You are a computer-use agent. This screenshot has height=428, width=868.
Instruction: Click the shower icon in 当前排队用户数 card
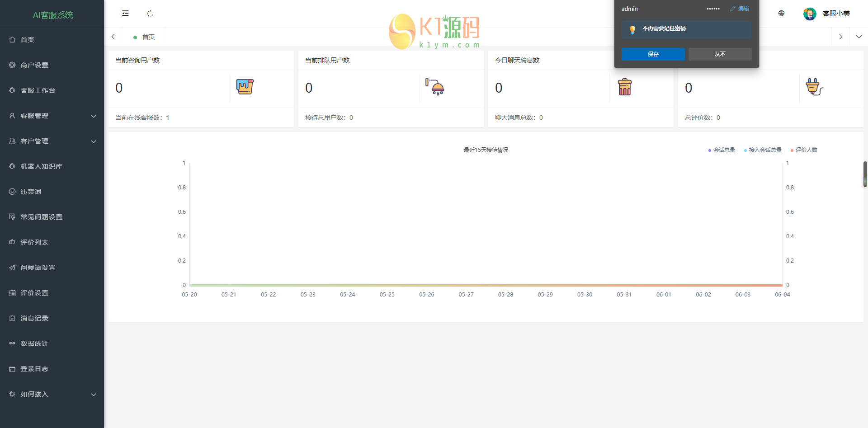pyautogui.click(x=435, y=86)
